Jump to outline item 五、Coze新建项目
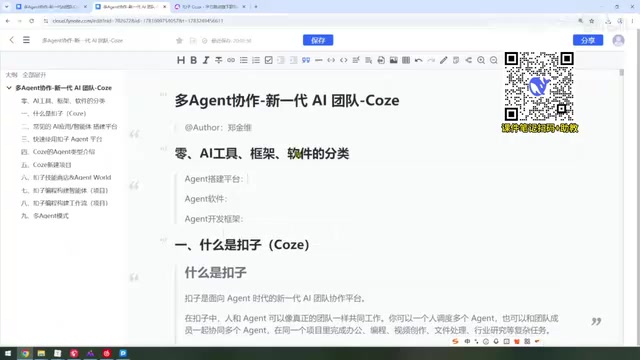 point(46,165)
